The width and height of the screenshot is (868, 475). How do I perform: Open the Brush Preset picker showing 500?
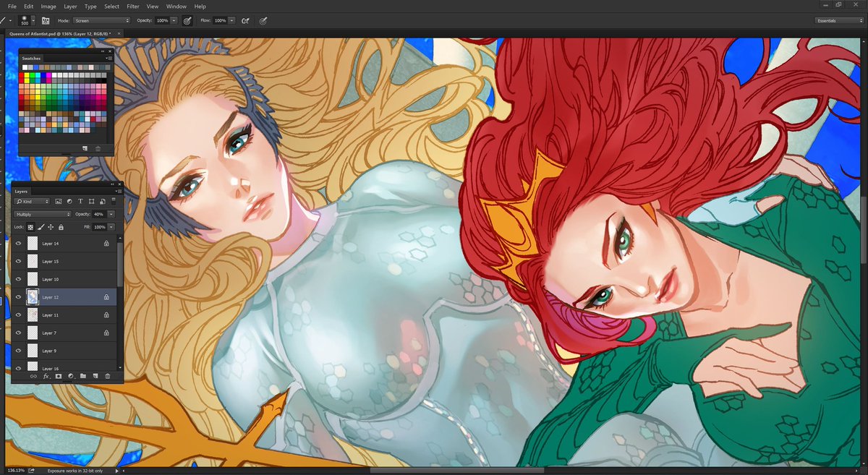click(27, 20)
